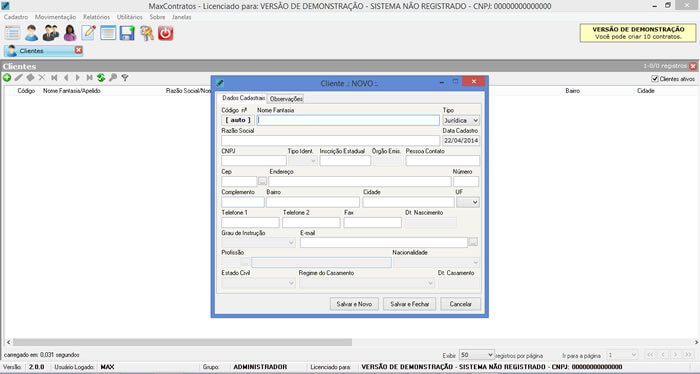Image resolution: width=700 pixels, height=374 pixels.
Task: Switch to the Observações tab
Action: tap(286, 99)
